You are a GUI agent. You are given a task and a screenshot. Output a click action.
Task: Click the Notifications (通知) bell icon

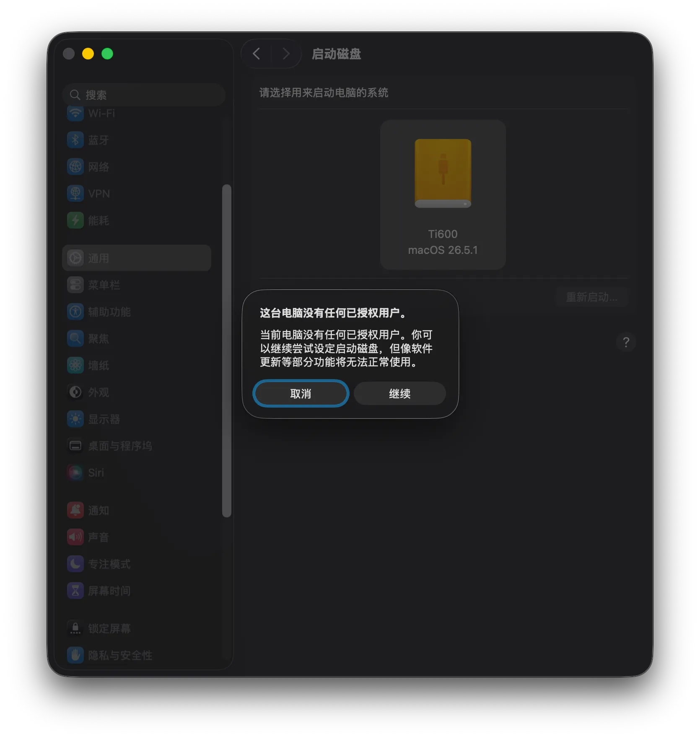click(x=75, y=510)
